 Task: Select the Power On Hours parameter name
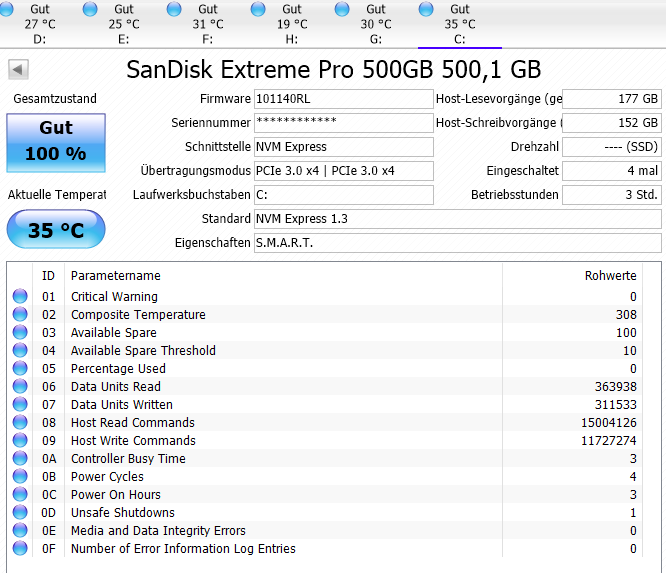pyautogui.click(x=116, y=494)
